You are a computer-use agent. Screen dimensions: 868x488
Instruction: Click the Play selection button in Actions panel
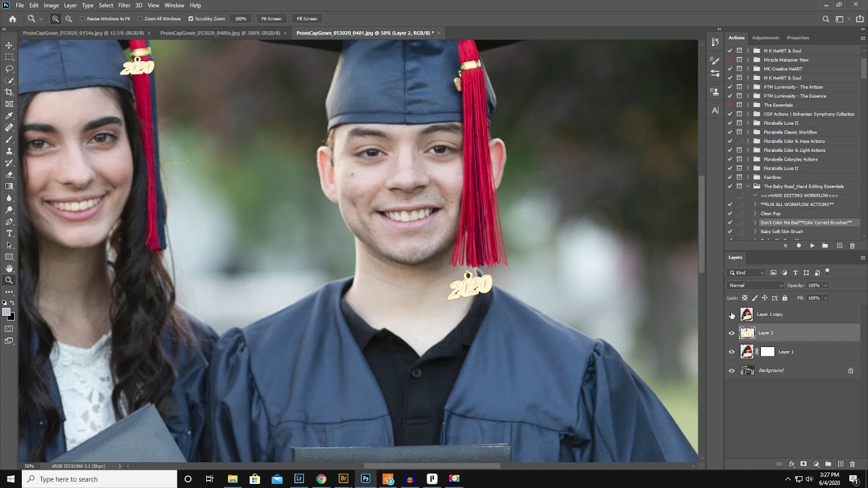pos(812,245)
